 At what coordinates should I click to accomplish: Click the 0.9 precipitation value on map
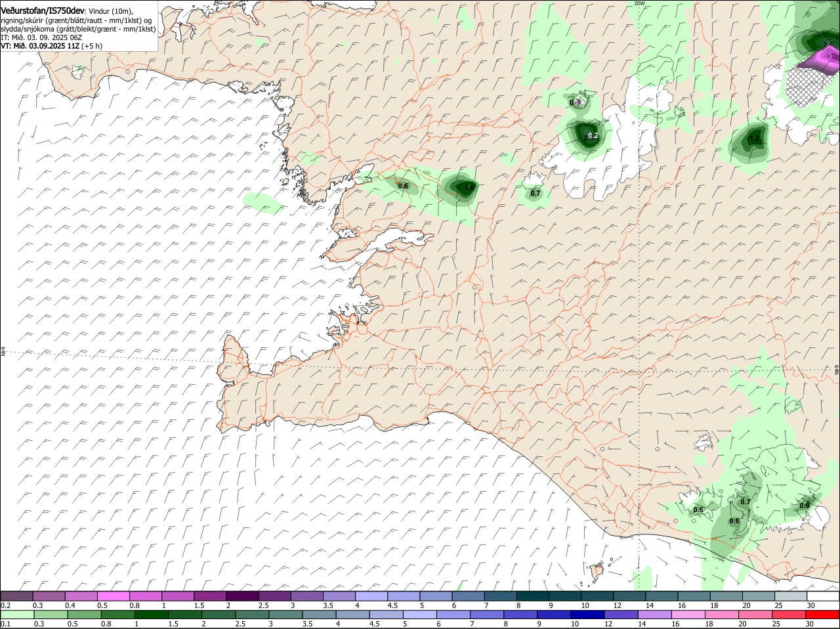point(805,505)
